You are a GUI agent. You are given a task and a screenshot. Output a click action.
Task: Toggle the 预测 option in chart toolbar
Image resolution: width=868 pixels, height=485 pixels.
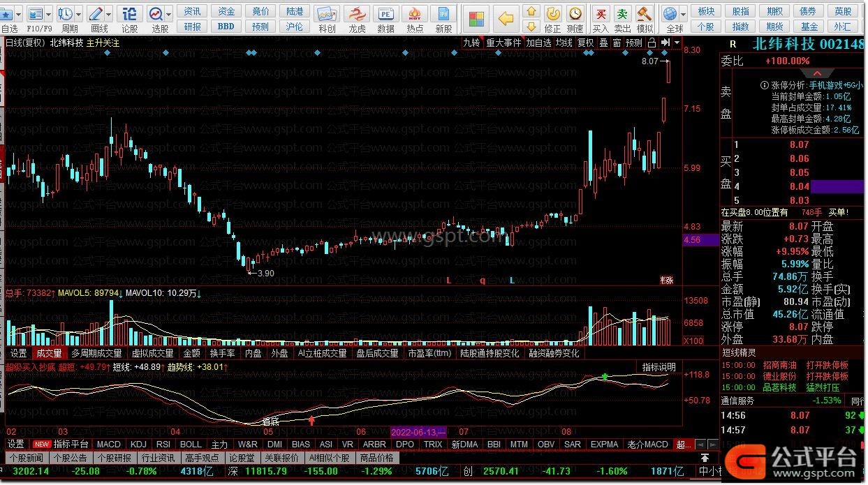(x=633, y=43)
